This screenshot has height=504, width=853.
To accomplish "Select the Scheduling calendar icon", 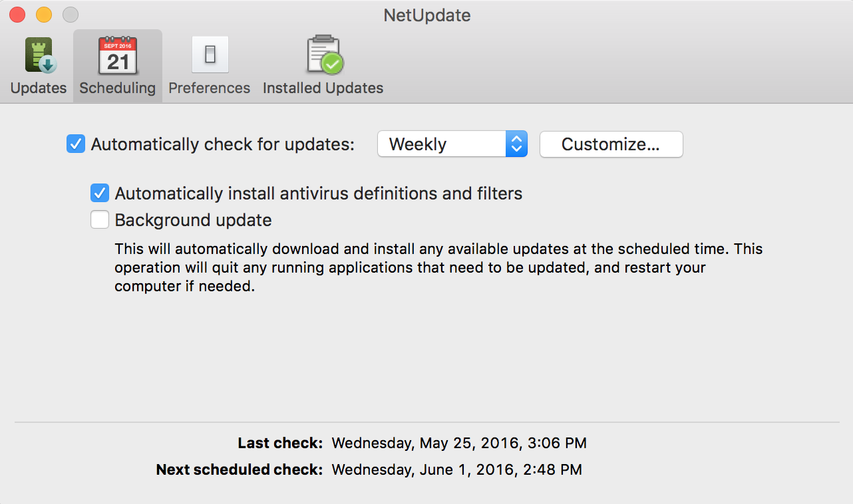I will (x=117, y=55).
